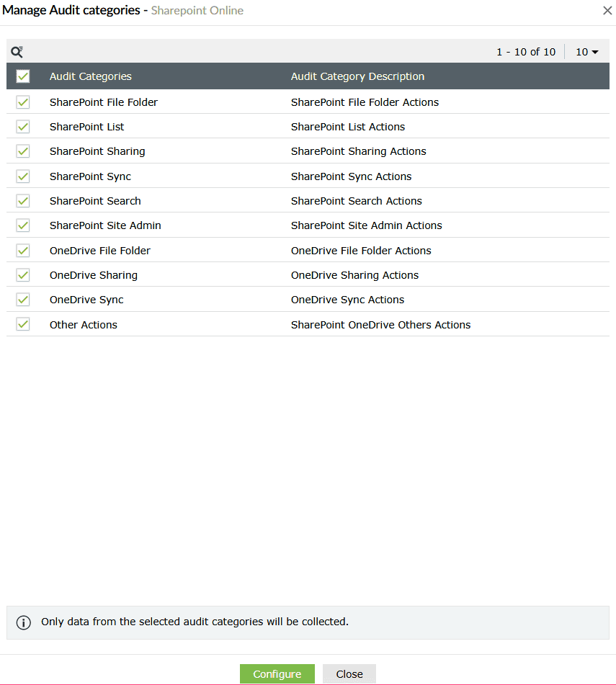Toggle the SharePoint Sharing checkbox
Screen dimensions: 616x685
22,151
